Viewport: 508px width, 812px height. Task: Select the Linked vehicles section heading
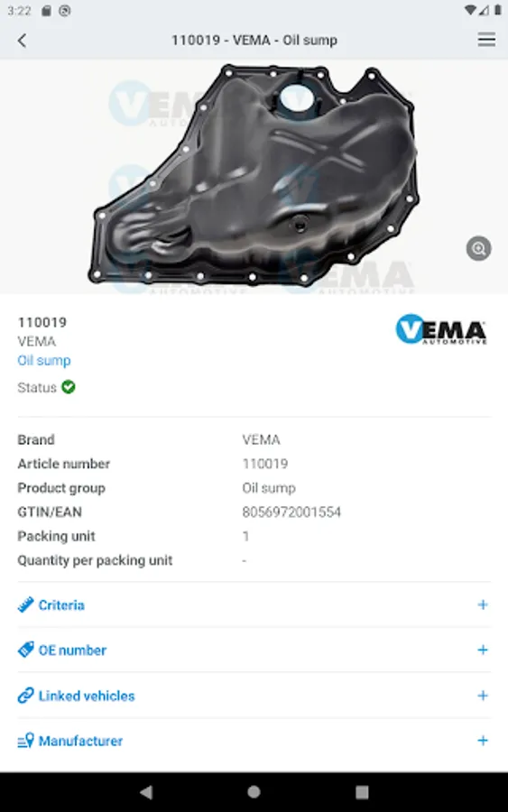click(87, 696)
